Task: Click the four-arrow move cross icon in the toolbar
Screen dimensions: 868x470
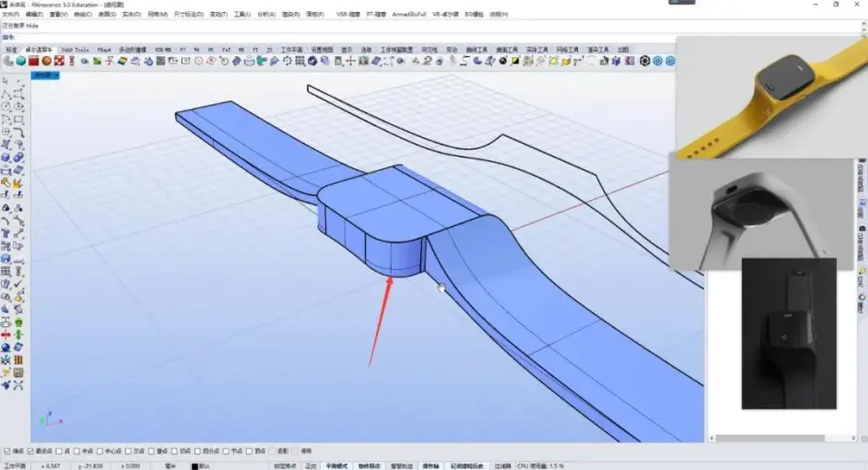Action: click(350, 61)
